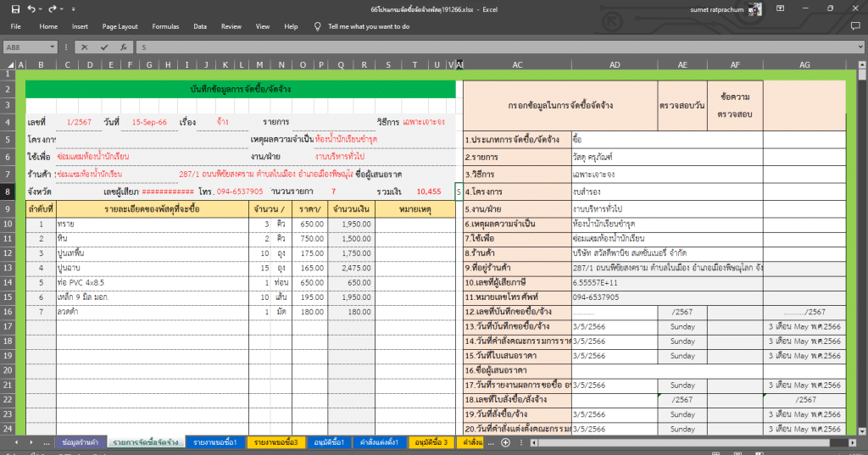The height and width of the screenshot is (455, 868).
Task: Click horizontal scrollbar right arrow
Action: (x=853, y=442)
